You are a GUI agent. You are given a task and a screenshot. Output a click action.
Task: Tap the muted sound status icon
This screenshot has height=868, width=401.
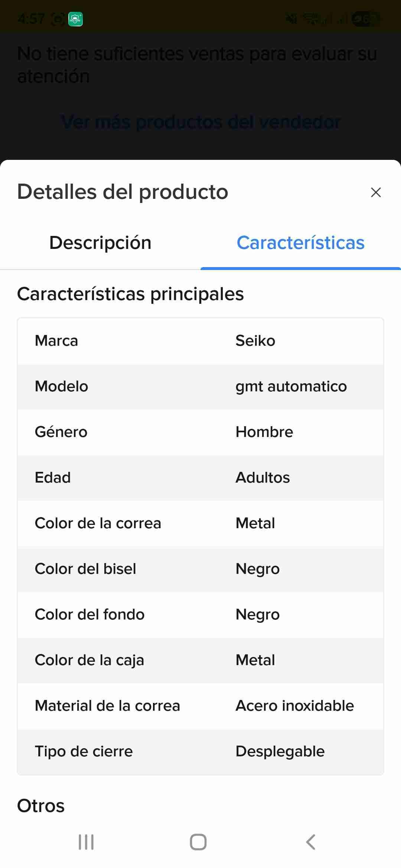click(x=291, y=19)
